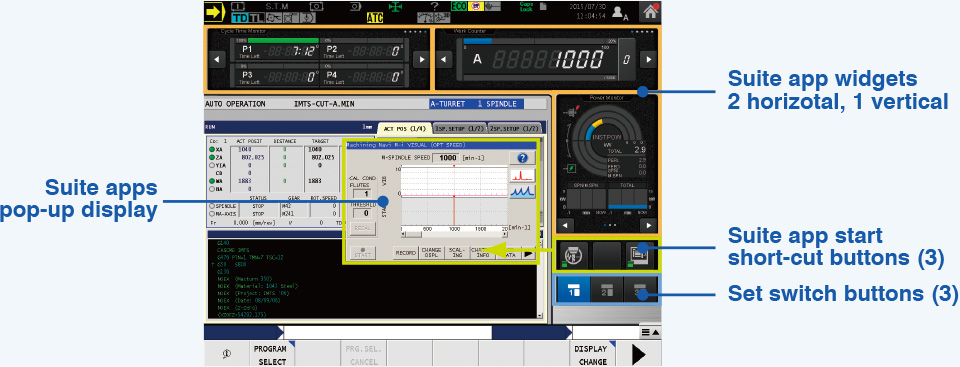This screenshot has width=960, height=367.
Task: Click the program listing scrollbar down arrow
Action: [x=541, y=315]
